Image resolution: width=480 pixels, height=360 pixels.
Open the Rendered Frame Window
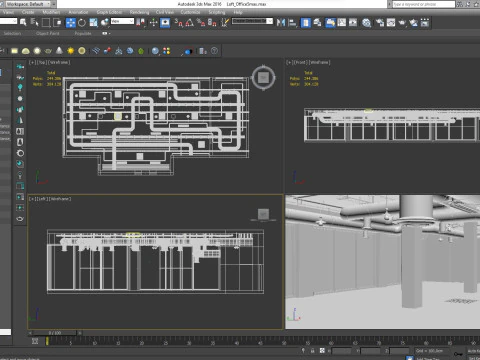391,22
